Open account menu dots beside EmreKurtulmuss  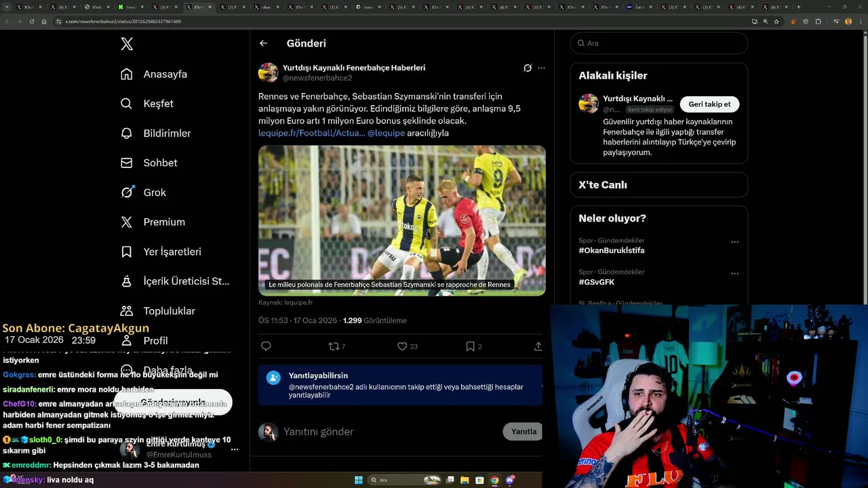tap(235, 449)
